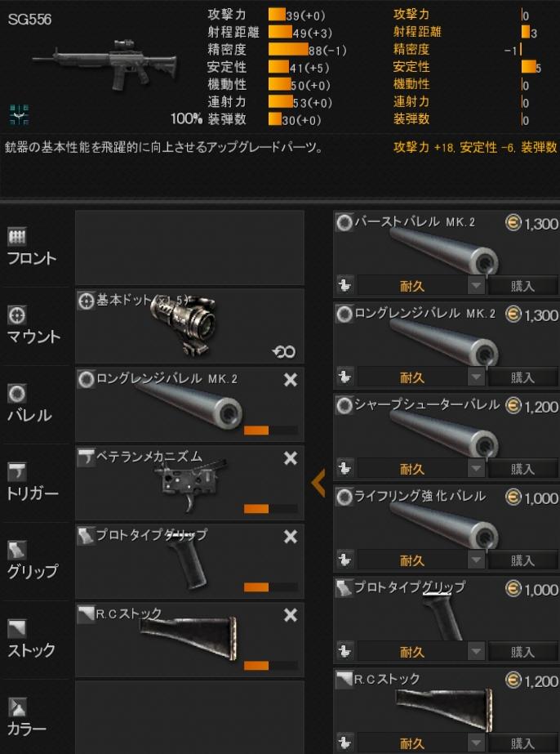Collapse shop list with orange left chevron

[x=318, y=482]
